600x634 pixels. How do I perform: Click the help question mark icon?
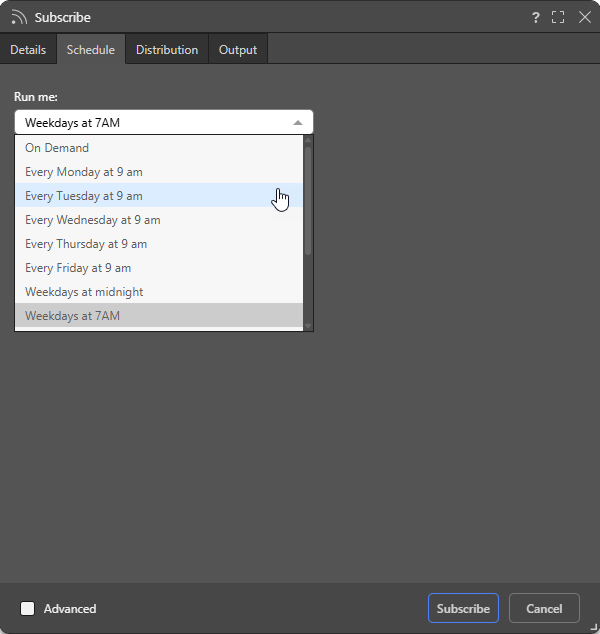pos(536,17)
